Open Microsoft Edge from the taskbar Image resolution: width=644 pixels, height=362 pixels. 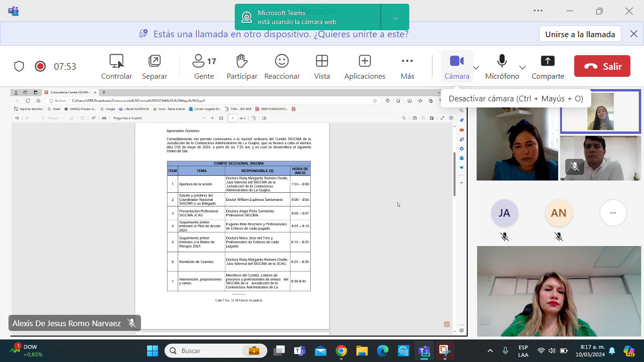[x=382, y=351]
